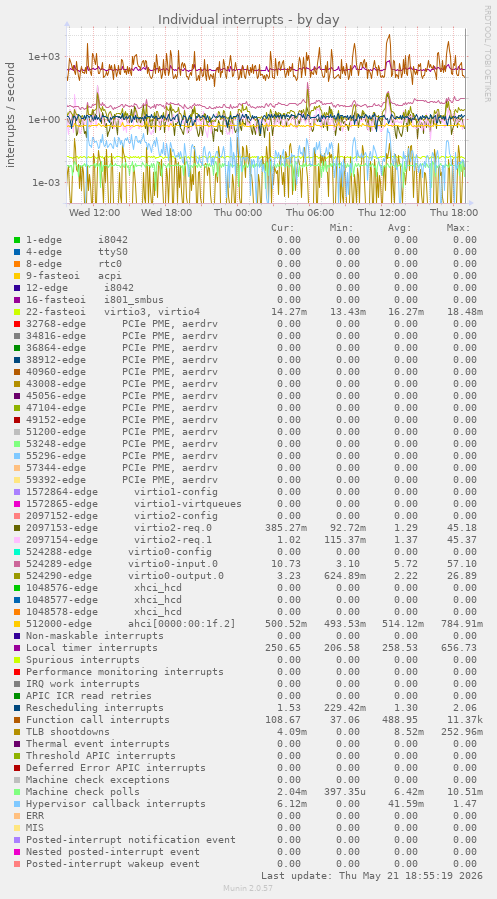Screen dimensions: 497x899
Task: Click the 2097153-edge virtio2-req.0 legend label
Action: click(x=119, y=527)
